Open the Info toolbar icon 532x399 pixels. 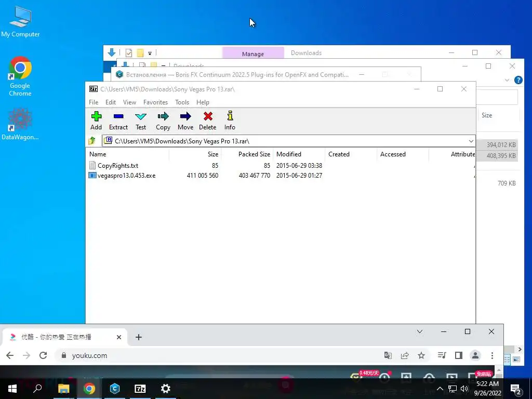(230, 121)
